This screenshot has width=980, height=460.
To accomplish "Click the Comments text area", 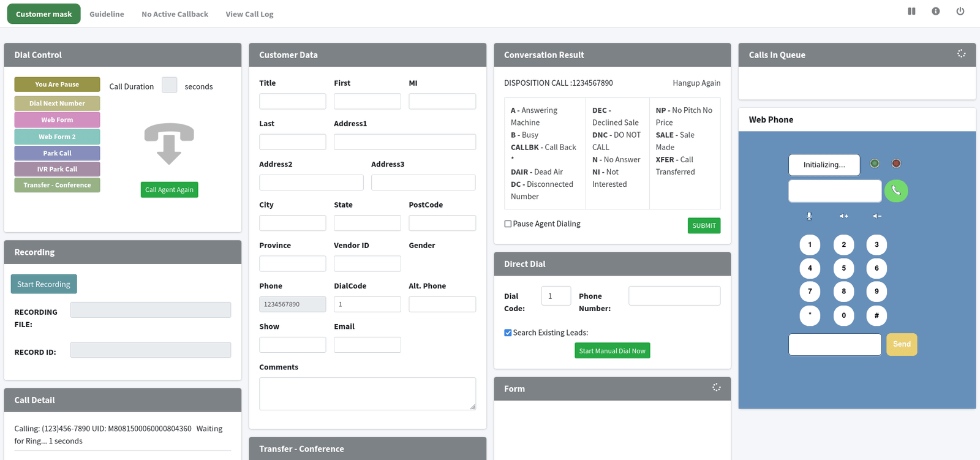I will pos(367,393).
